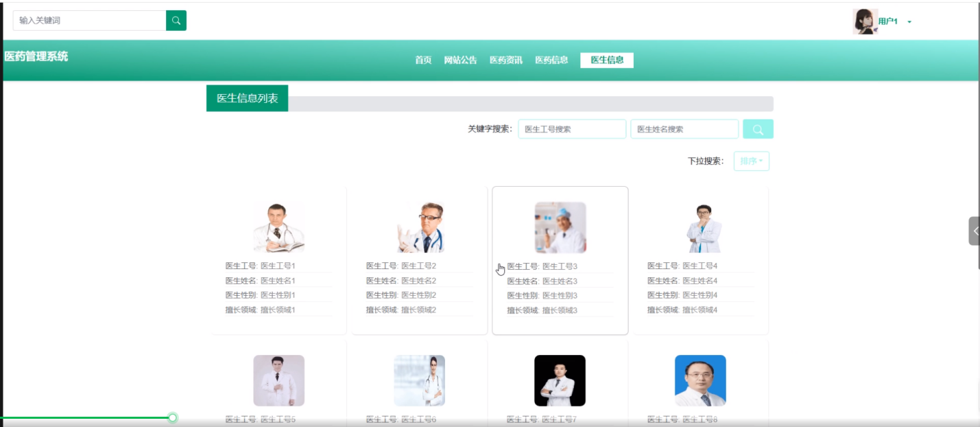This screenshot has width=980, height=427.
Task: Focus the 医生姓名搜索 input
Action: (x=684, y=129)
